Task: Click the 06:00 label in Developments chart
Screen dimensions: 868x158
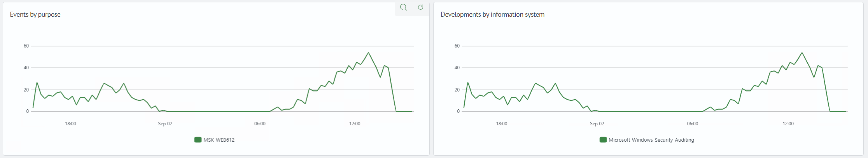Action: (693, 124)
